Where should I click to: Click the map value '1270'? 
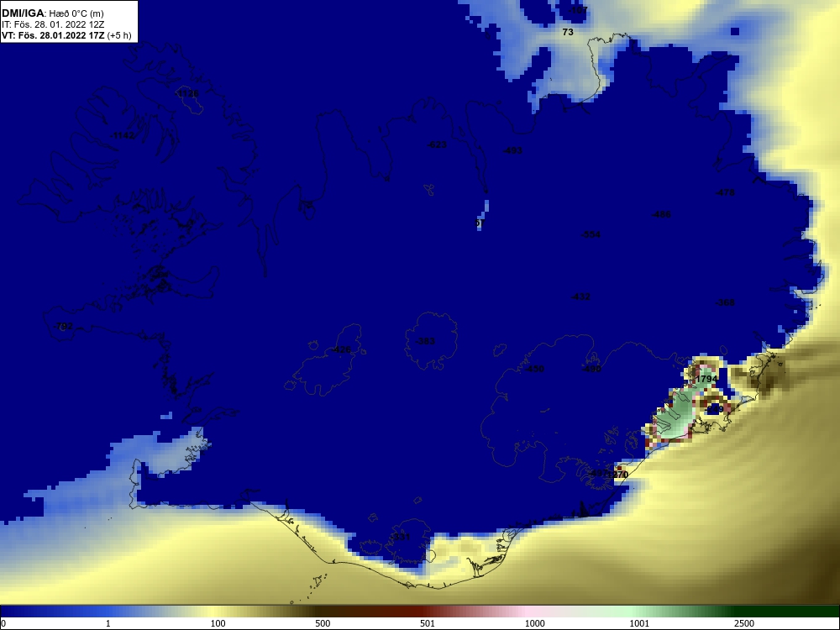point(618,475)
